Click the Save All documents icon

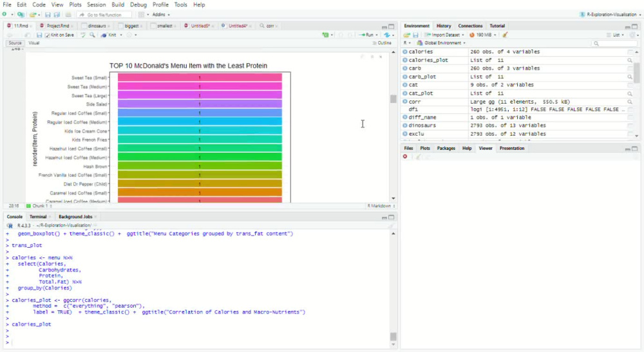pos(57,15)
